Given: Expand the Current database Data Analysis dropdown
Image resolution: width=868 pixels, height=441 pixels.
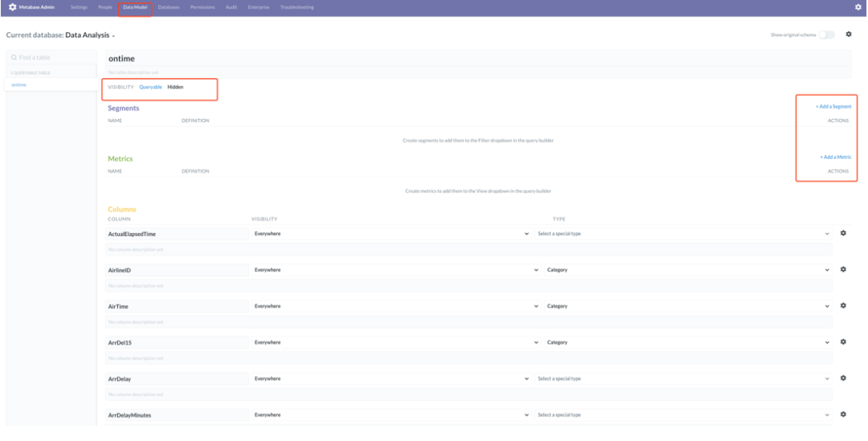Looking at the screenshot, I should pos(90,35).
